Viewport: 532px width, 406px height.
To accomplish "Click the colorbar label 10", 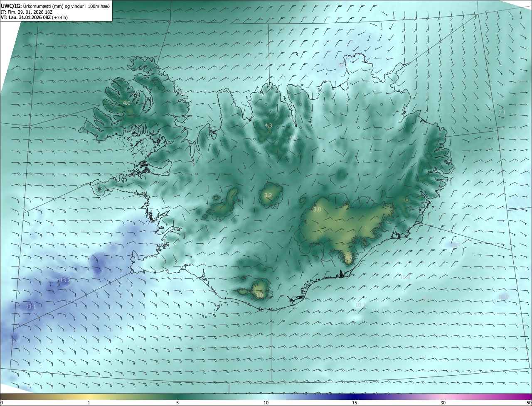I will pos(266,403).
